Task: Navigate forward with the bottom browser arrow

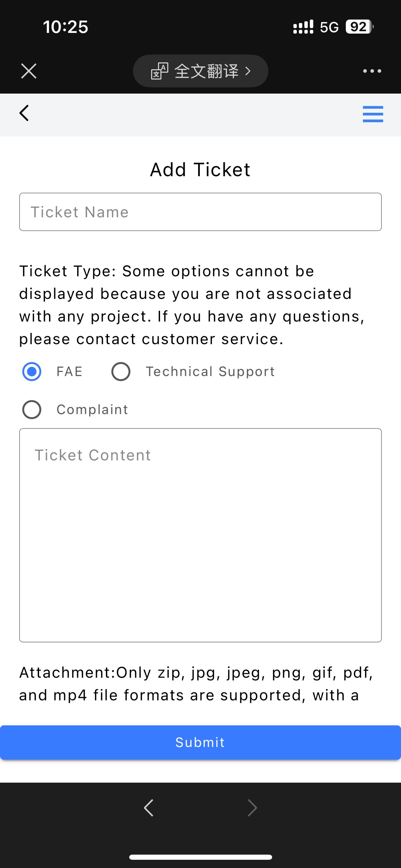Action: click(x=252, y=808)
